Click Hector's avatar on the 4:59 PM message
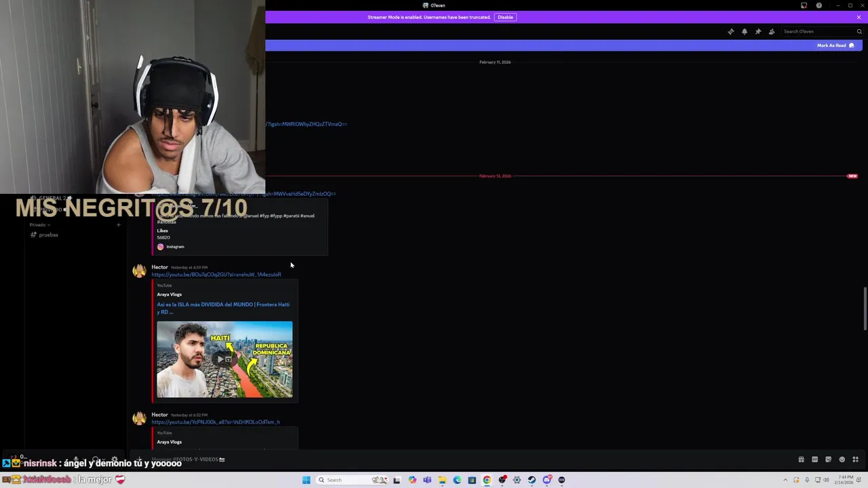 pyautogui.click(x=139, y=271)
